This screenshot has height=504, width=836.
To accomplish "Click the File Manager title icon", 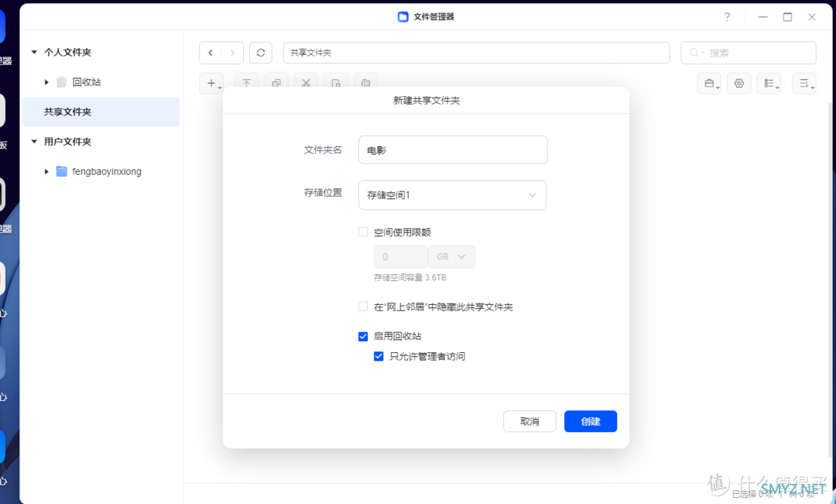I will [x=403, y=17].
